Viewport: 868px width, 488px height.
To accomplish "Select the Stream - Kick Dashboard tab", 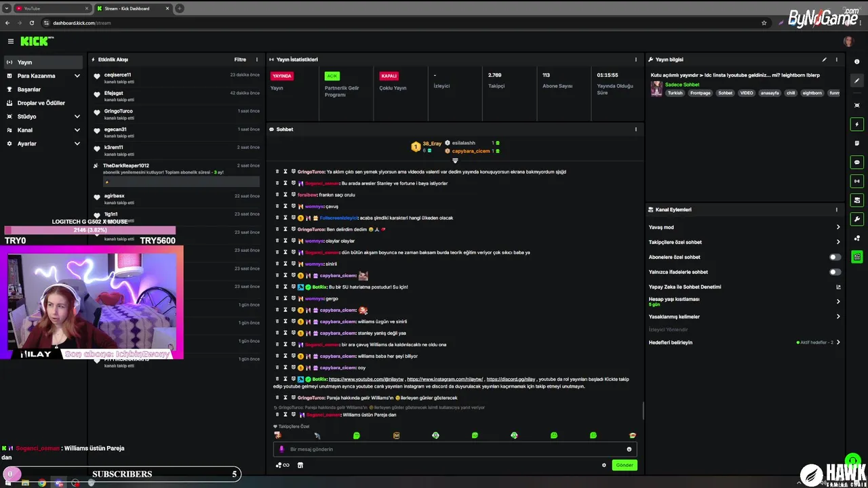I will tap(133, 9).
